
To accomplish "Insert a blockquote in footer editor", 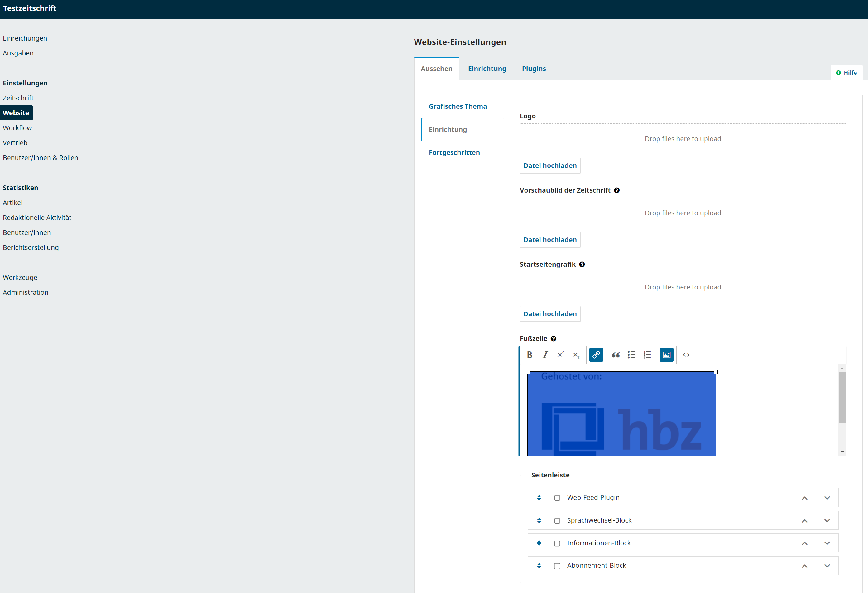I will pyautogui.click(x=616, y=355).
